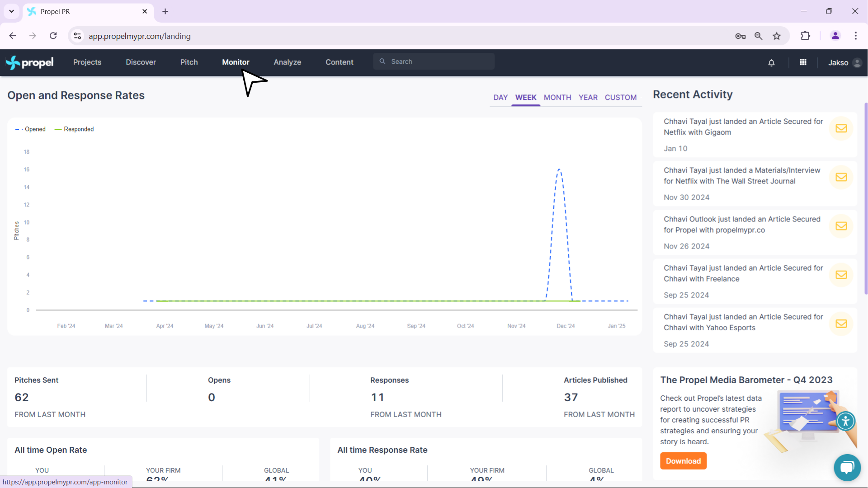View site information icon
This screenshot has width=868, height=488.
coord(78,36)
